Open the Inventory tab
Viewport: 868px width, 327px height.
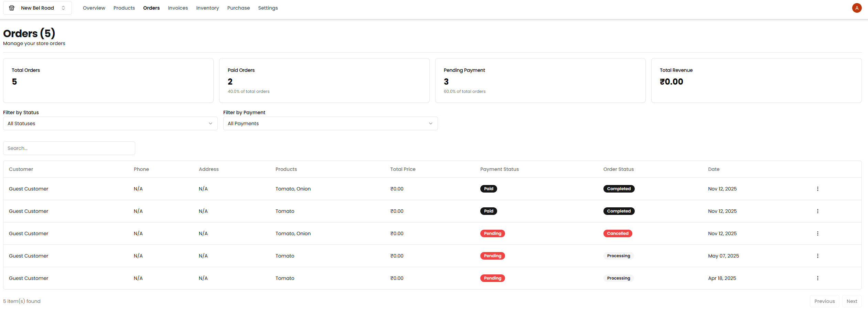[x=207, y=8]
